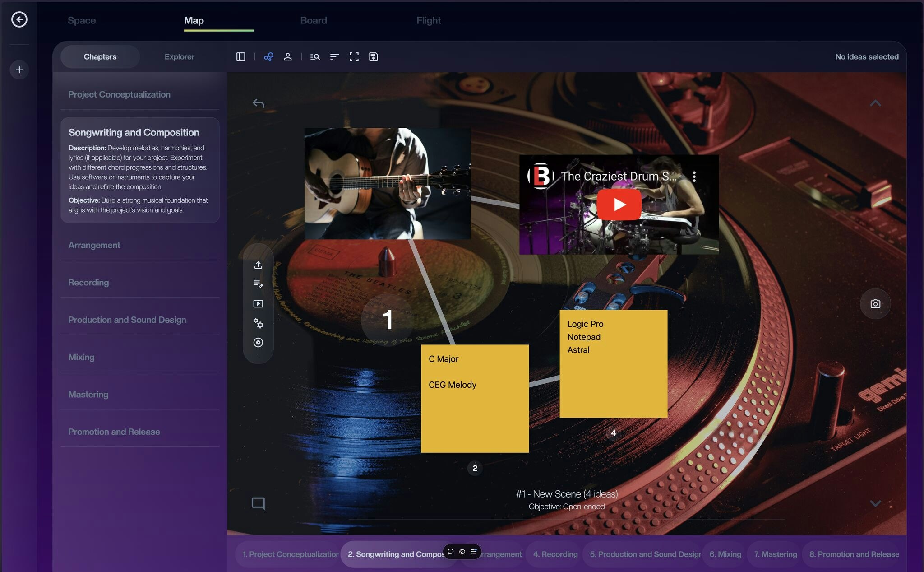Click the blue connected-bubbles map icon
Image resolution: width=924 pixels, height=572 pixels.
click(268, 57)
